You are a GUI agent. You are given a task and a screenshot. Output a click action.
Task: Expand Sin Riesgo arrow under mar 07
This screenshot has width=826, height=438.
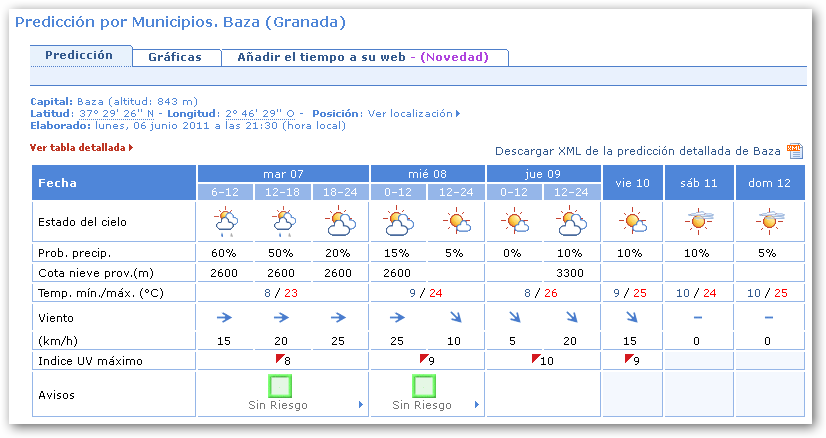click(361, 406)
